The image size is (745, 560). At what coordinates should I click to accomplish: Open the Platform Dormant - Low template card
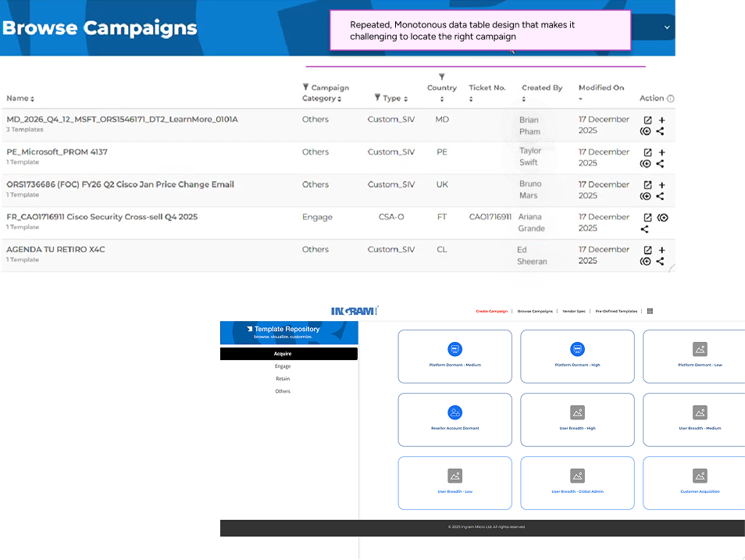click(695, 356)
